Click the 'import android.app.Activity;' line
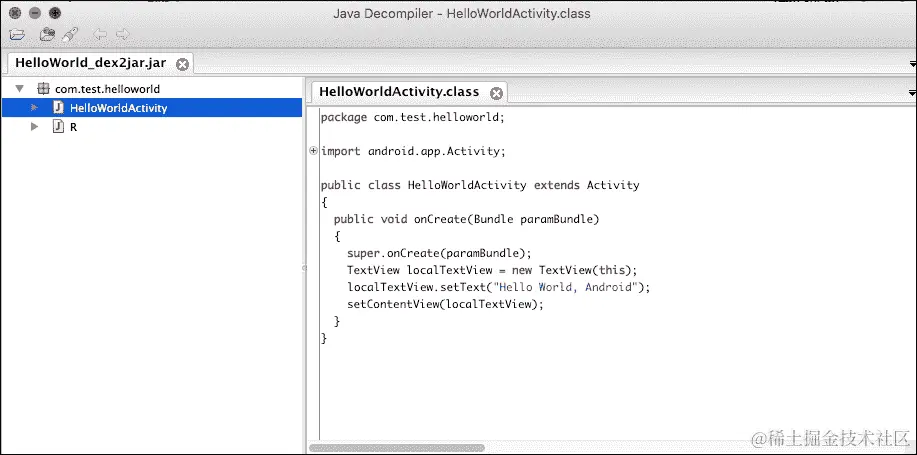Image resolution: width=917 pixels, height=455 pixels. 413,151
